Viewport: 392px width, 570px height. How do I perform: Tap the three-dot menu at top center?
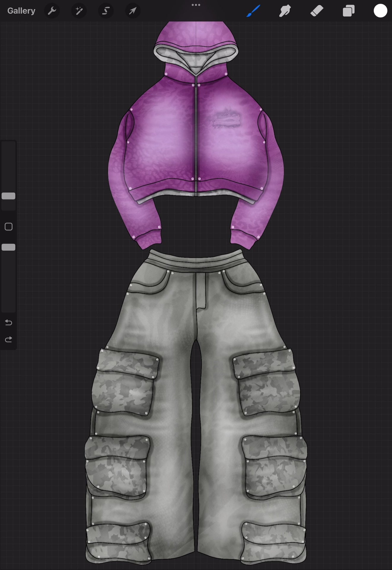click(x=196, y=5)
